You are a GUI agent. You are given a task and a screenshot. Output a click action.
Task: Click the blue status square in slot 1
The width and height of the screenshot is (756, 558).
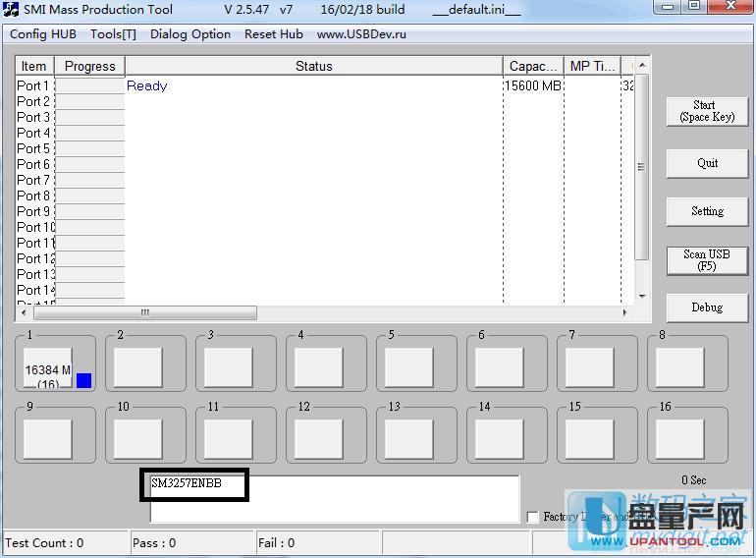83,380
